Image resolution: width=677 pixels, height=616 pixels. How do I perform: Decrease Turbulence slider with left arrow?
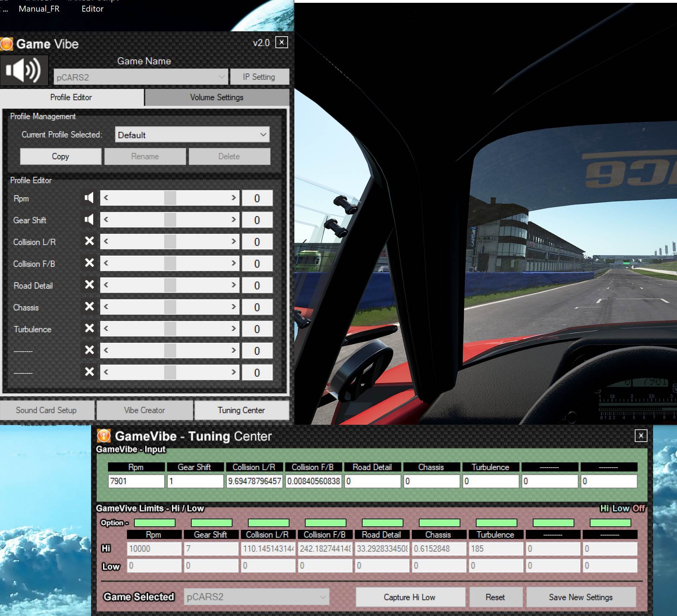pos(106,329)
